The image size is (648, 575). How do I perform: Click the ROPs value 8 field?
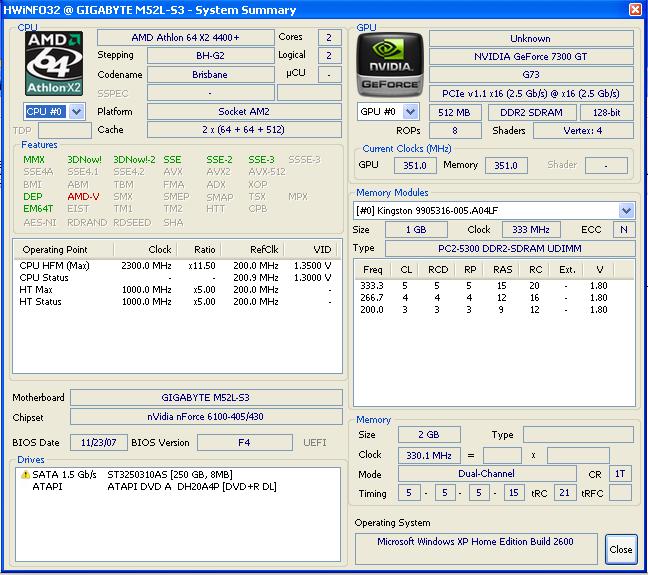pos(455,131)
